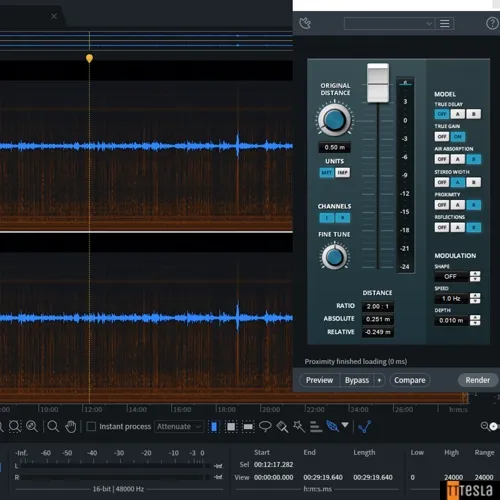Viewport: 500px width, 500px height.
Task: Set Stereo Width to model A
Action: 458,182
